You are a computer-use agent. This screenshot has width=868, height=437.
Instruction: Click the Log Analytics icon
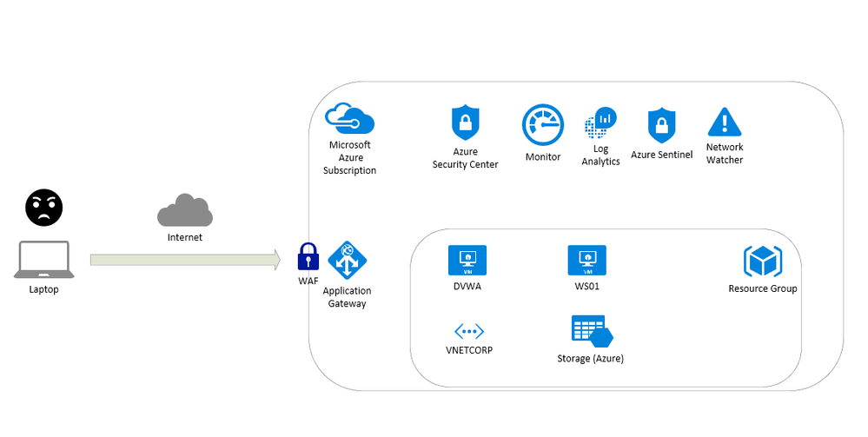[600, 123]
